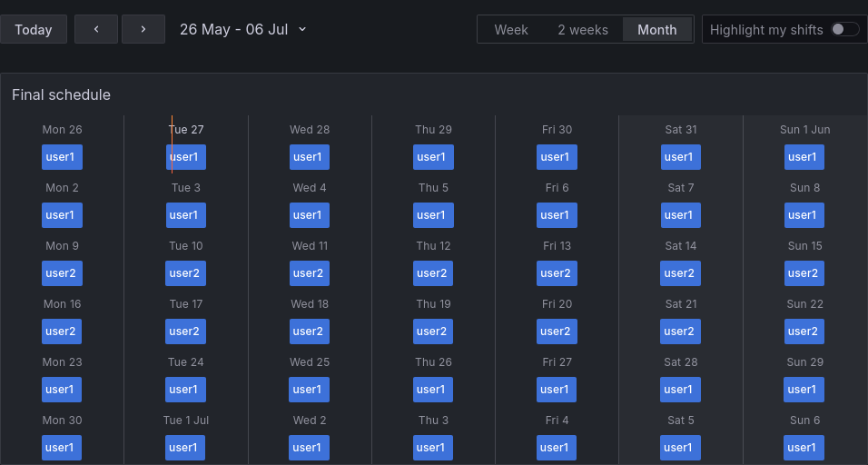Viewport: 868px width, 465px height.
Task: Select user1 shift on Sat 28
Action: [x=680, y=390]
